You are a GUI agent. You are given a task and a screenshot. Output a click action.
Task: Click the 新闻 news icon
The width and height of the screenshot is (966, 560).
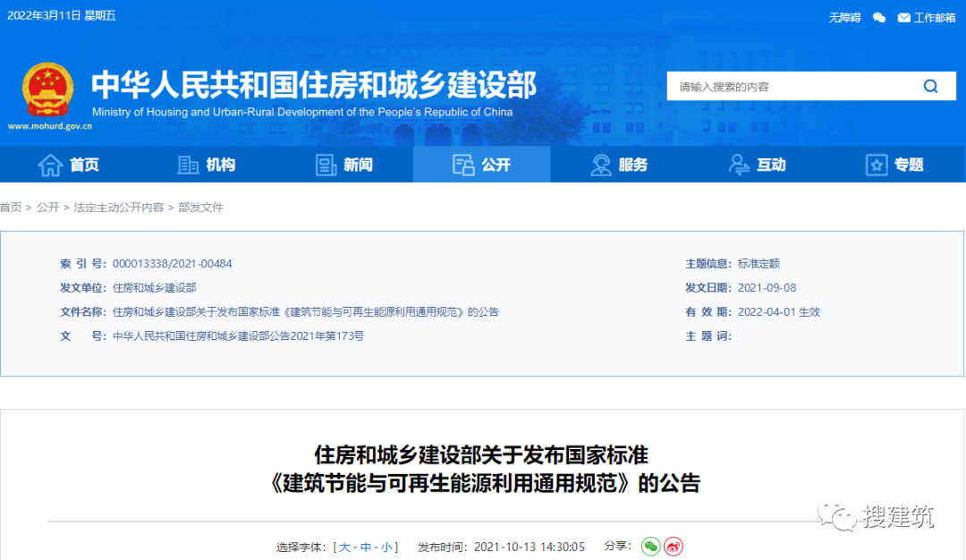point(326,164)
